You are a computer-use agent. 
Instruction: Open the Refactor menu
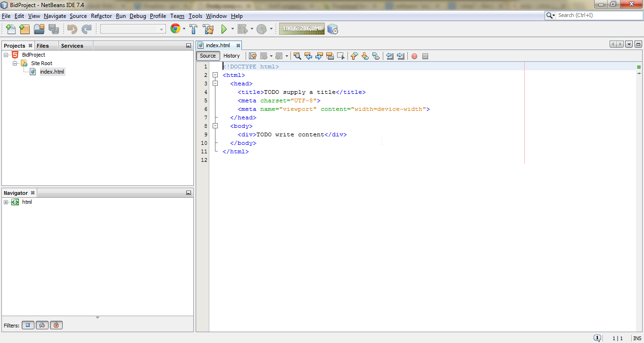click(x=101, y=16)
